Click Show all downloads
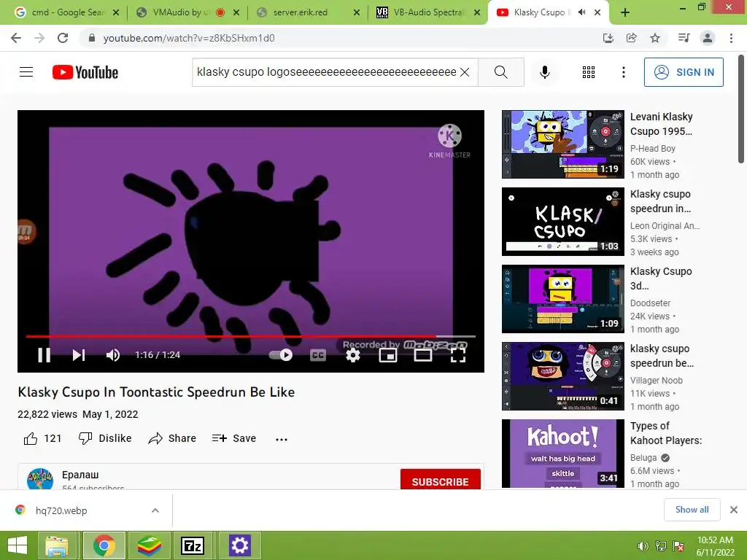 click(692, 510)
